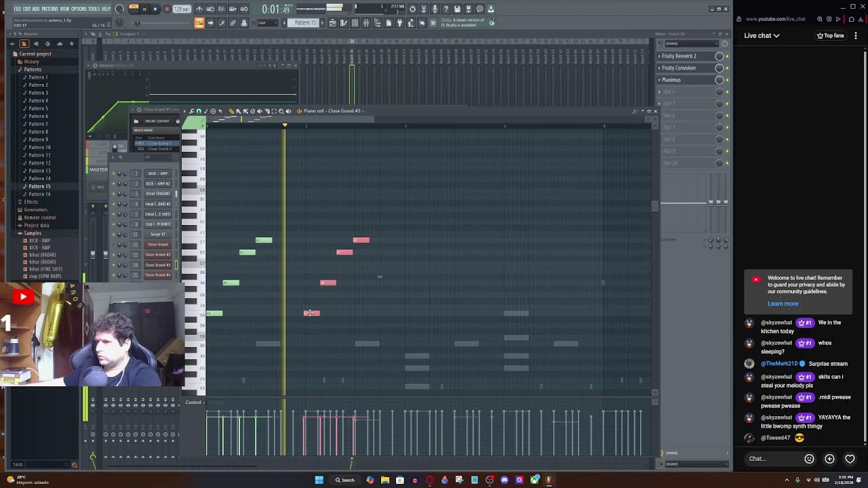868x488 pixels.
Task: Click the piano roll wrench tools icon
Action: pyautogui.click(x=192, y=111)
